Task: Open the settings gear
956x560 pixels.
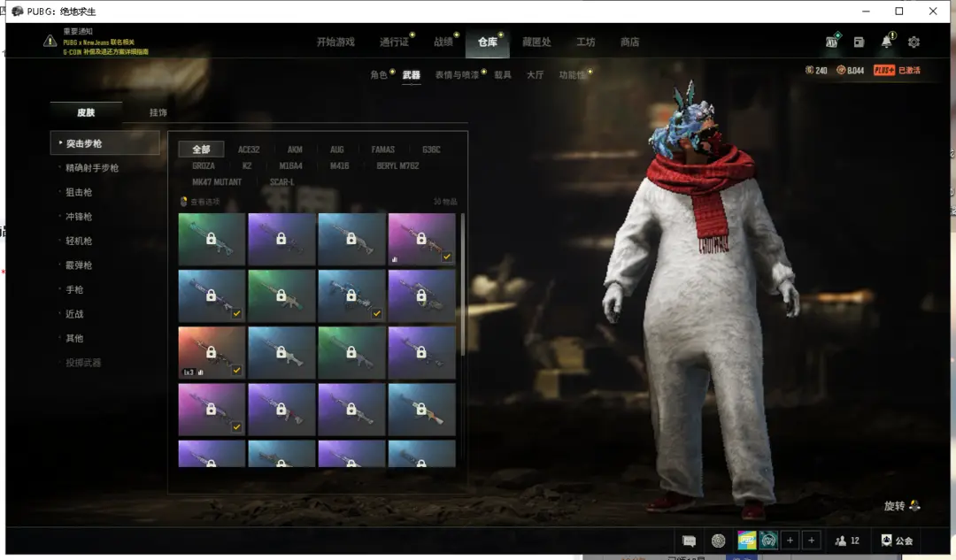Action: 914,42
